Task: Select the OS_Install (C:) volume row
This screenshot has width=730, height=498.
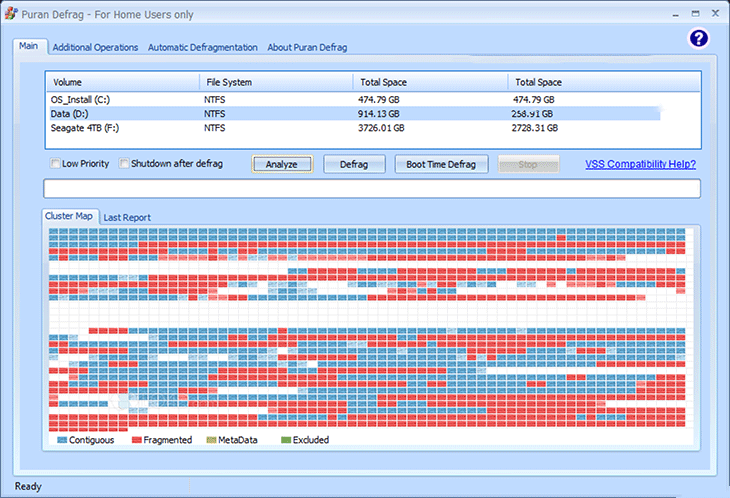Action: (x=355, y=100)
